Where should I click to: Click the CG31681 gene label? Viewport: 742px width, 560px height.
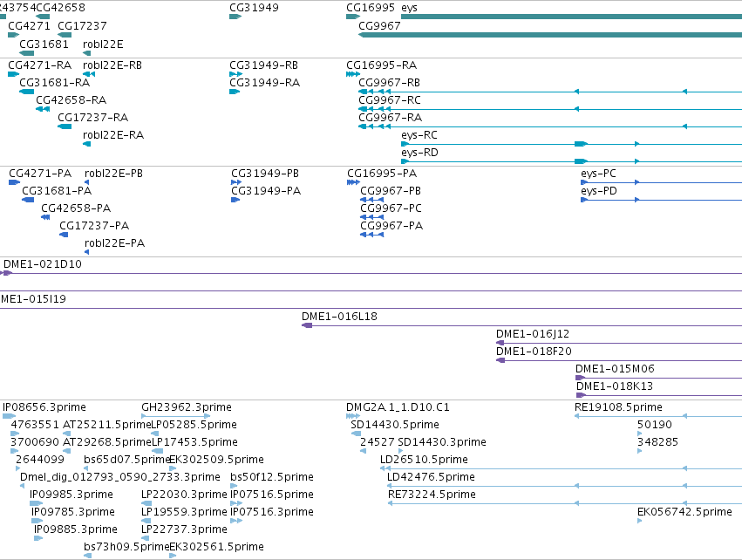click(x=44, y=44)
